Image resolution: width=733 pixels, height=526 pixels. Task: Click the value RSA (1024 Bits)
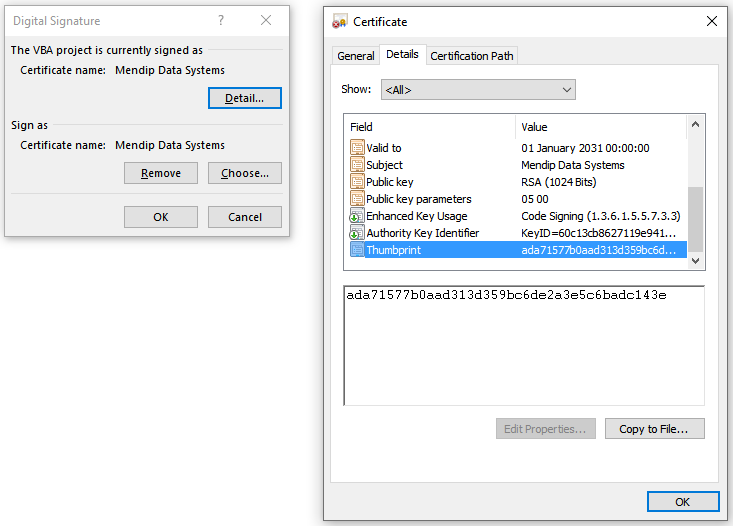pyautogui.click(x=559, y=182)
